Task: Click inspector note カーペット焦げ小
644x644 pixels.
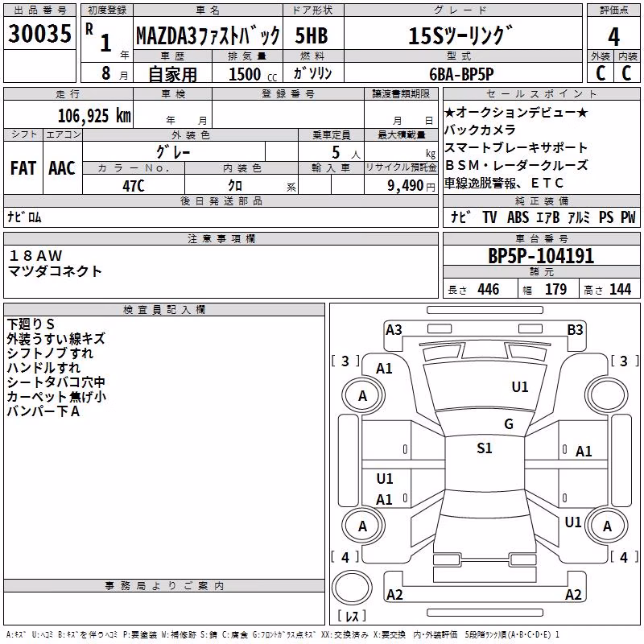Action: click(56, 396)
